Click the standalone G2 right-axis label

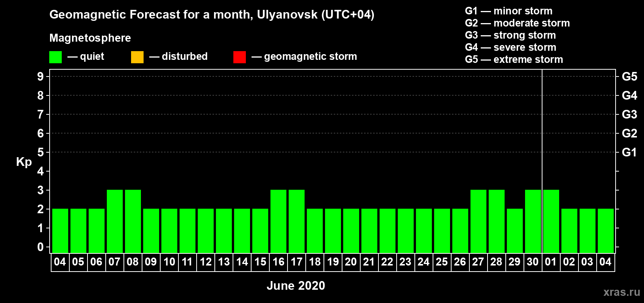[630, 133]
